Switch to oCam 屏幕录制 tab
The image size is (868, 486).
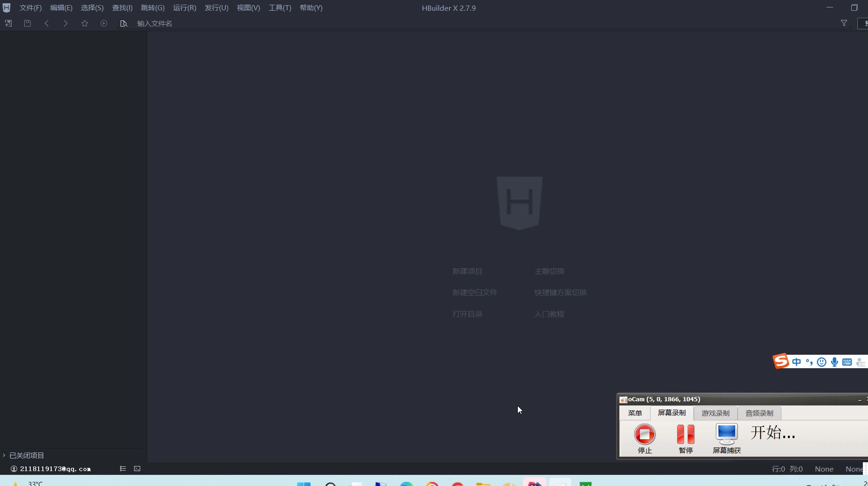(671, 413)
